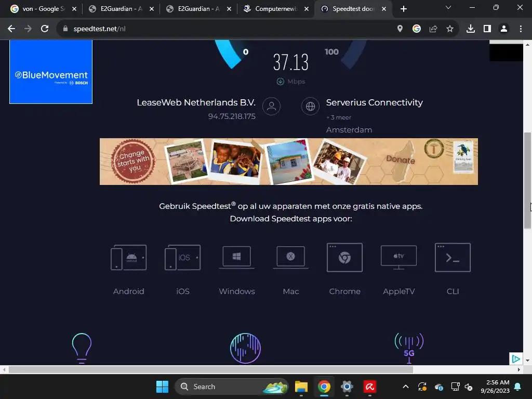Open the Chrome extension icon
This screenshot has width=532, height=399.
coord(345,257)
